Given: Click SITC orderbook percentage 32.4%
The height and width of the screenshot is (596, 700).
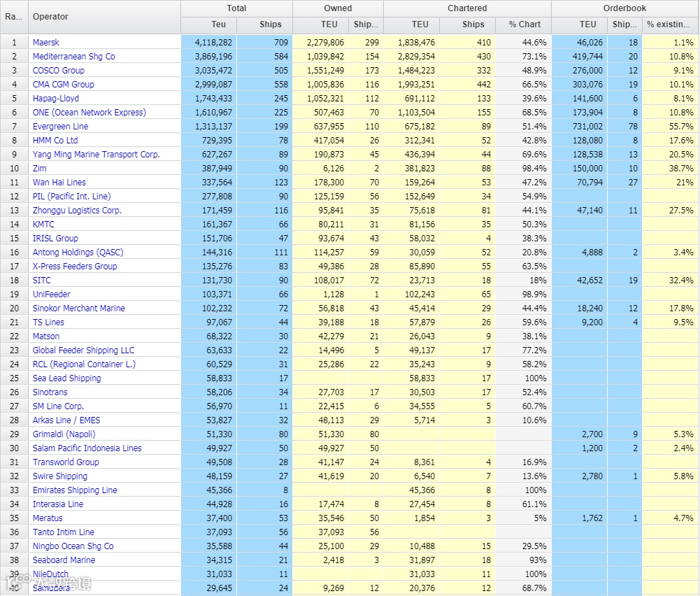Looking at the screenshot, I should pos(681,280).
